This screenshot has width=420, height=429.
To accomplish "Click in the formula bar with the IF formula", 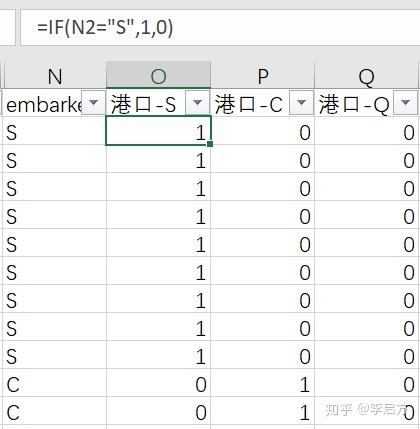I will (220, 27).
